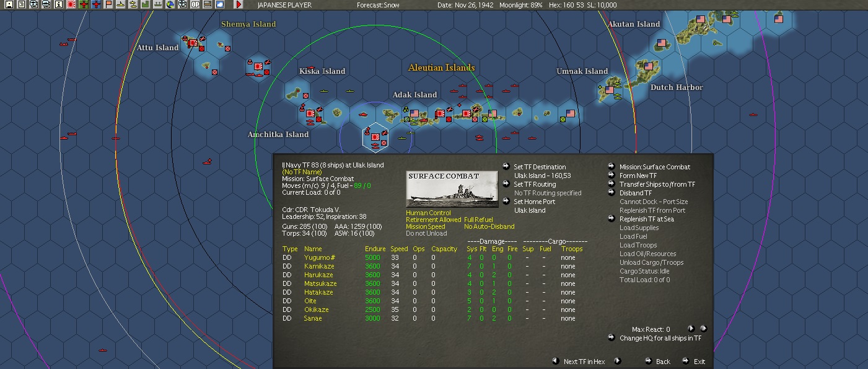
Task: Toggle the No Auto-Disband setting
Action: [489, 227]
